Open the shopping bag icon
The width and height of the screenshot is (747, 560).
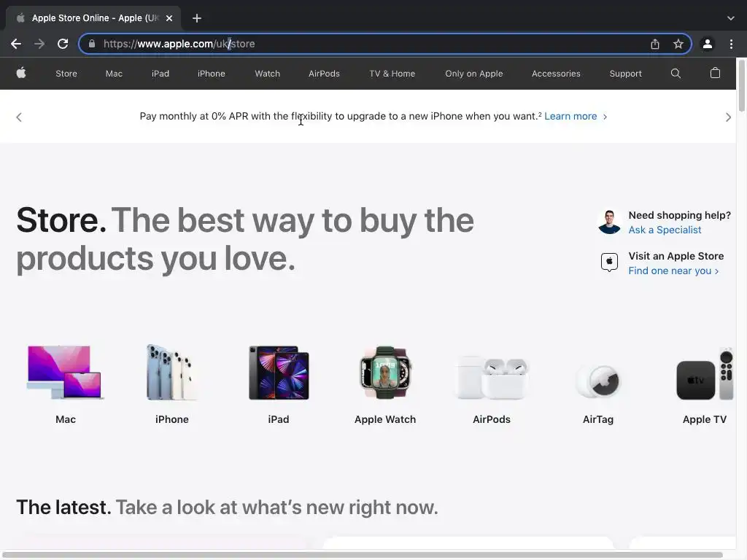(715, 73)
